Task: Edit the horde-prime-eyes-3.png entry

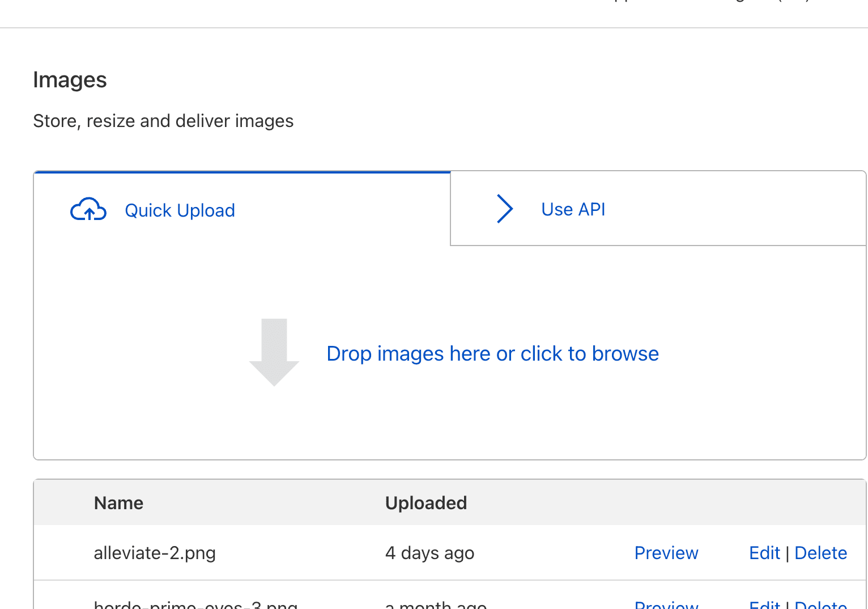Action: pyautogui.click(x=764, y=604)
